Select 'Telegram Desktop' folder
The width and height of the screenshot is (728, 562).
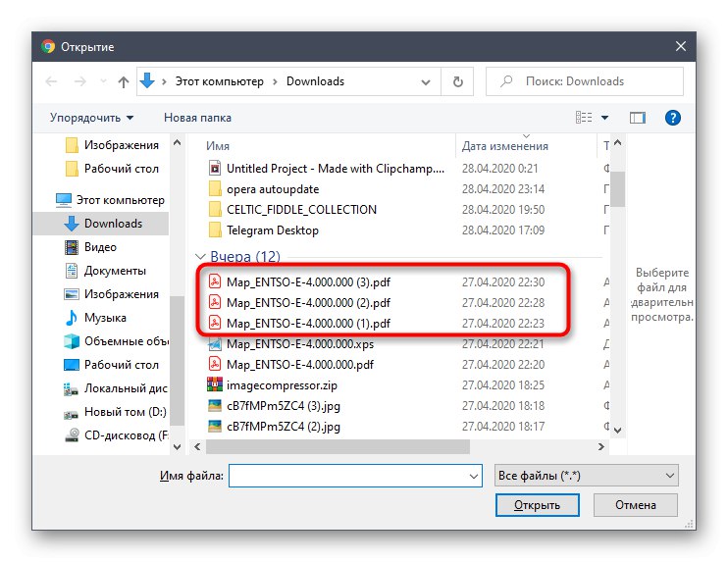click(x=263, y=230)
